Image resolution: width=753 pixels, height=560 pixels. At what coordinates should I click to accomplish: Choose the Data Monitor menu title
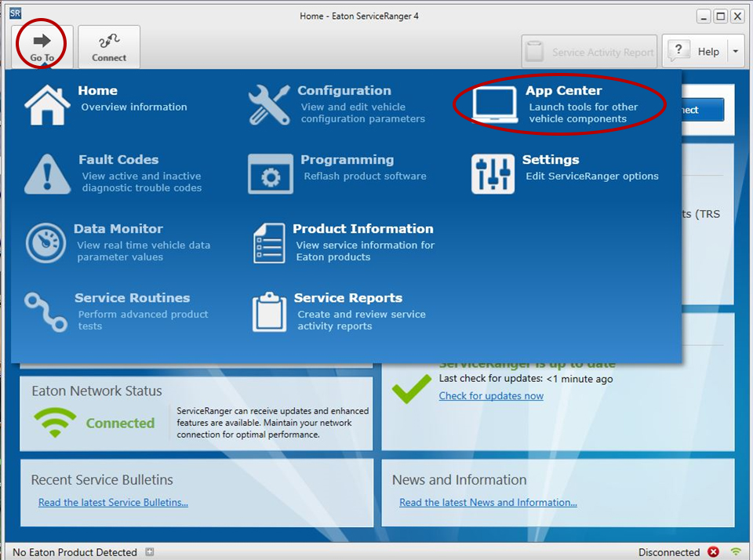(x=118, y=228)
